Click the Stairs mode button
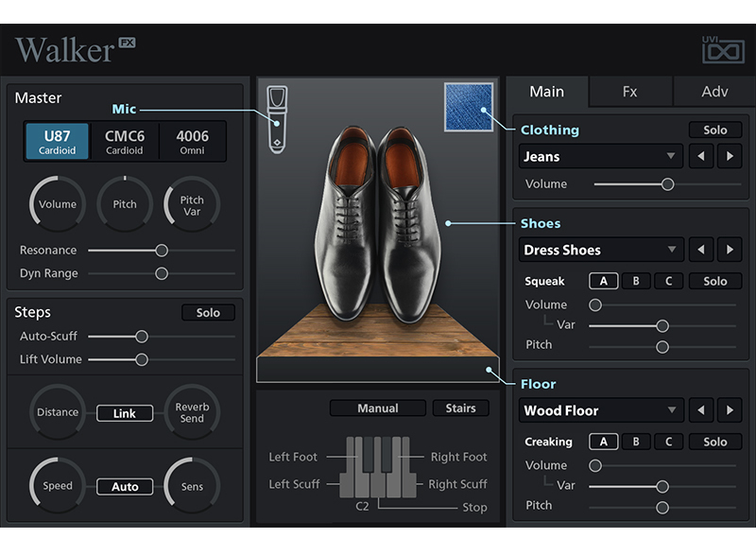 (460, 408)
